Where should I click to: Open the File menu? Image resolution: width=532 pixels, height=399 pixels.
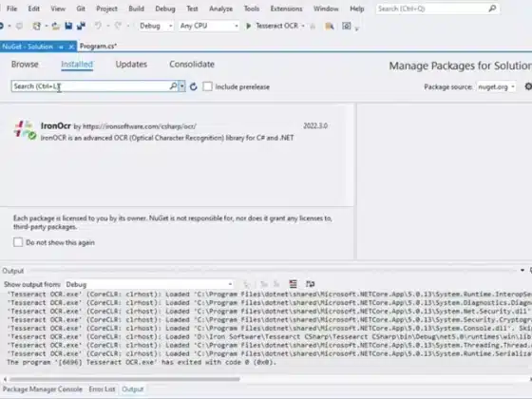coord(11,9)
